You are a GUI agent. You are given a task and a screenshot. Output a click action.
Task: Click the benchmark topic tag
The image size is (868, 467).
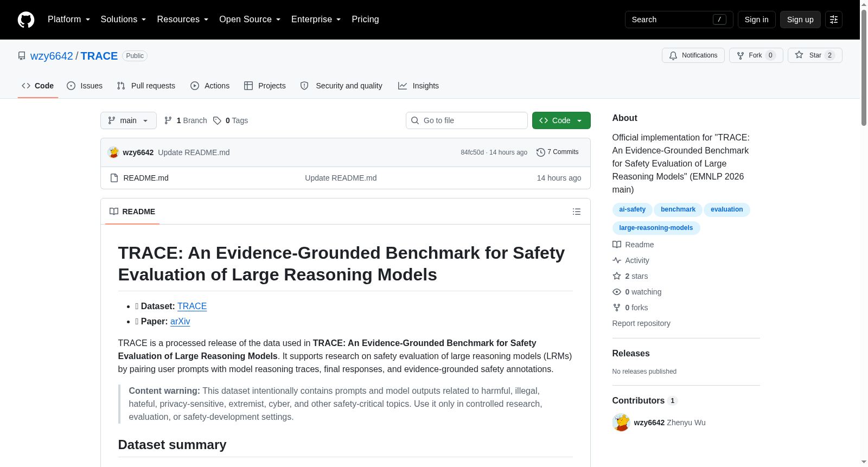click(x=678, y=209)
